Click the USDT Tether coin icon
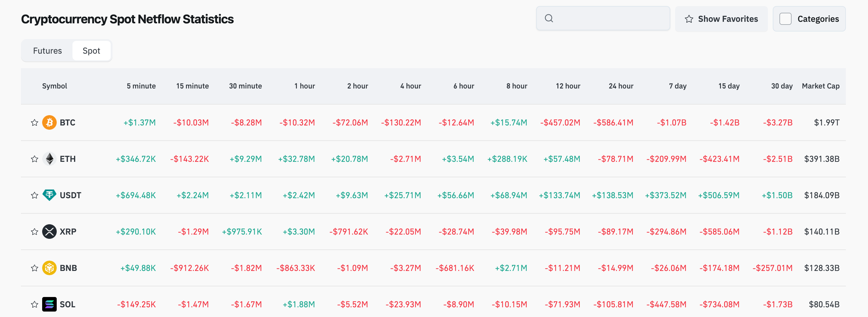This screenshot has width=868, height=317. pyautogui.click(x=49, y=195)
